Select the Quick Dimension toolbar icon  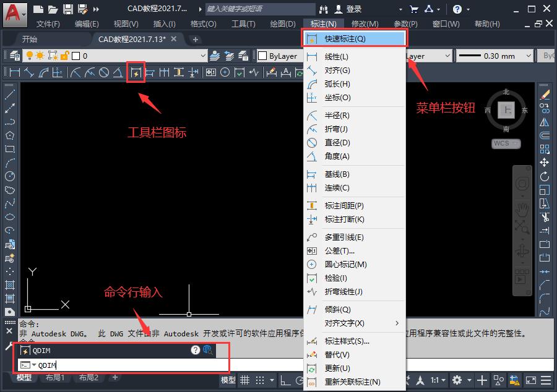pos(136,72)
